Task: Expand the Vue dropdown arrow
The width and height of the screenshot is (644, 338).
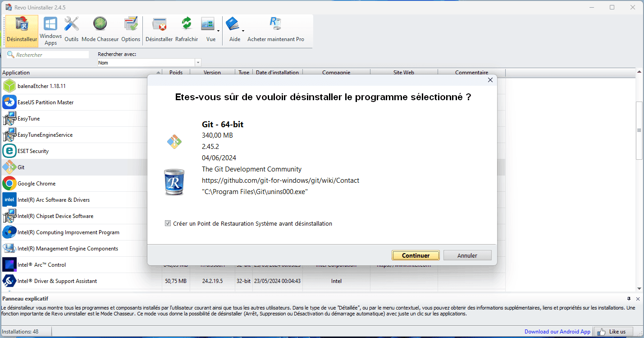Action: pos(218,31)
